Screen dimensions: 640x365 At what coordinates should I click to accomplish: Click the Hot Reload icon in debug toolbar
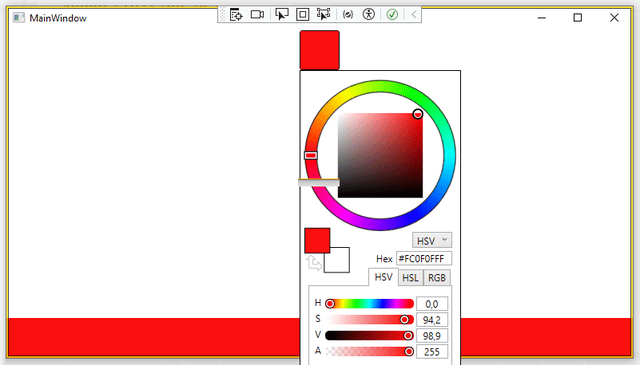tap(347, 15)
